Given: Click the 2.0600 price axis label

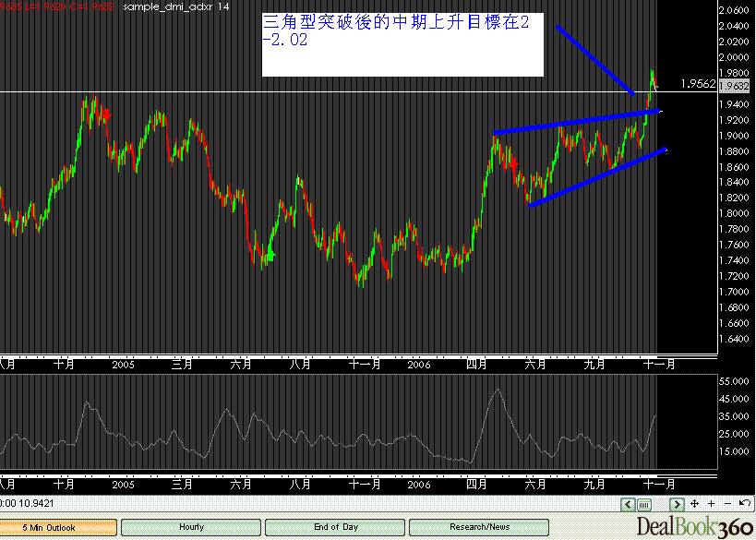Looking at the screenshot, I should (x=734, y=10).
